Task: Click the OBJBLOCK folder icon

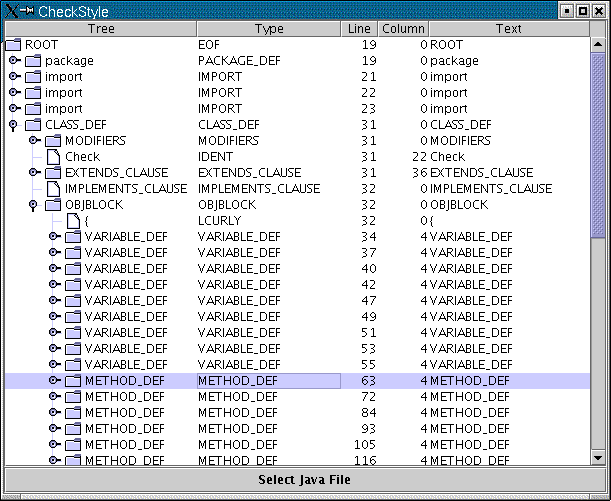Action: click(x=53, y=205)
